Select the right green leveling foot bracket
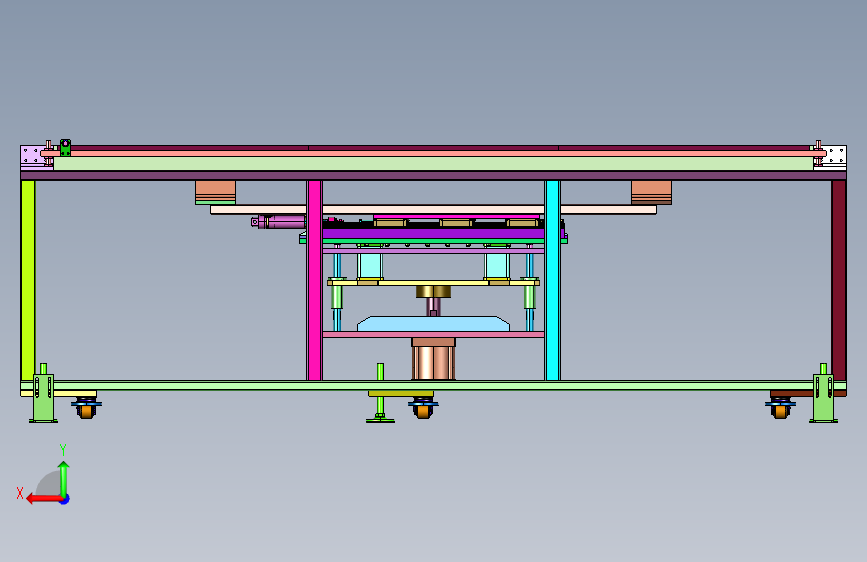The height and width of the screenshot is (562, 867). [x=823, y=398]
